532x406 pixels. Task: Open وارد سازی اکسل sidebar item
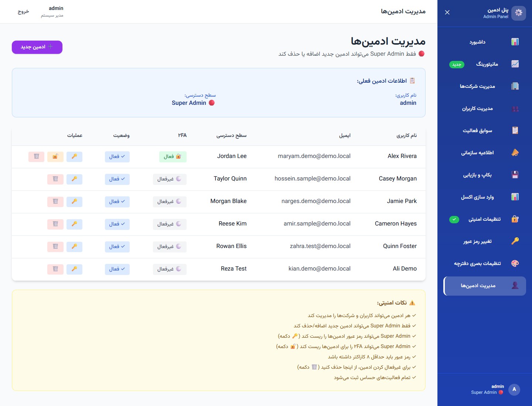485,197
